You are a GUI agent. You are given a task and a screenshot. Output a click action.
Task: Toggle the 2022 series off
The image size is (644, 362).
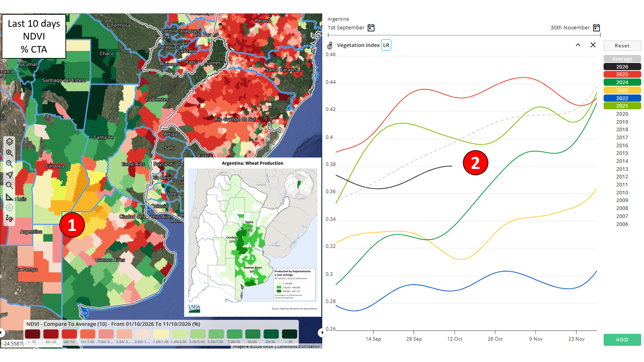coord(622,98)
